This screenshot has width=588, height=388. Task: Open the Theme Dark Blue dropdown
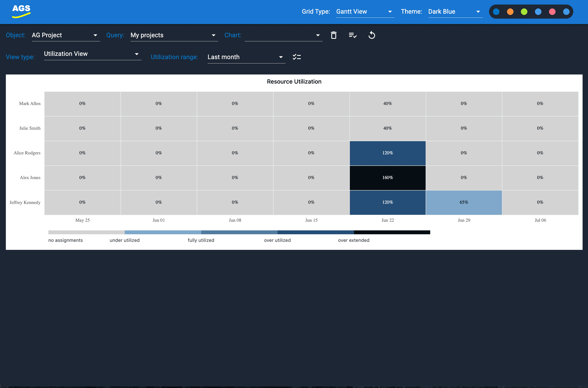coord(455,12)
